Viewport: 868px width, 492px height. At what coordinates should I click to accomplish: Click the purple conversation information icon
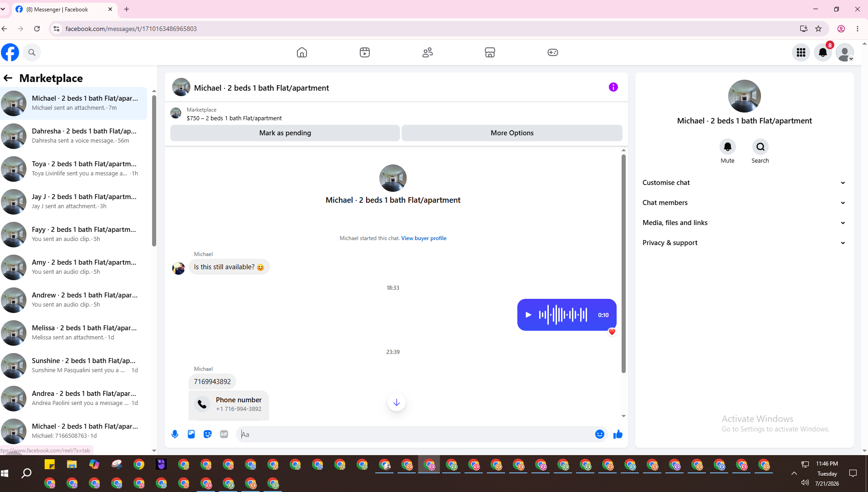point(613,87)
